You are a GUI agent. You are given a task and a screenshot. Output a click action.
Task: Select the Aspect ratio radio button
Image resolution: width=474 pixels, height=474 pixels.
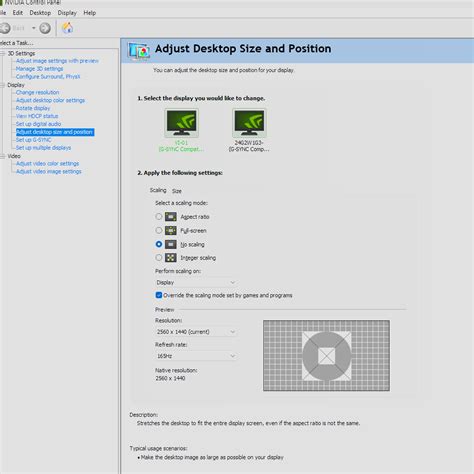tap(159, 217)
